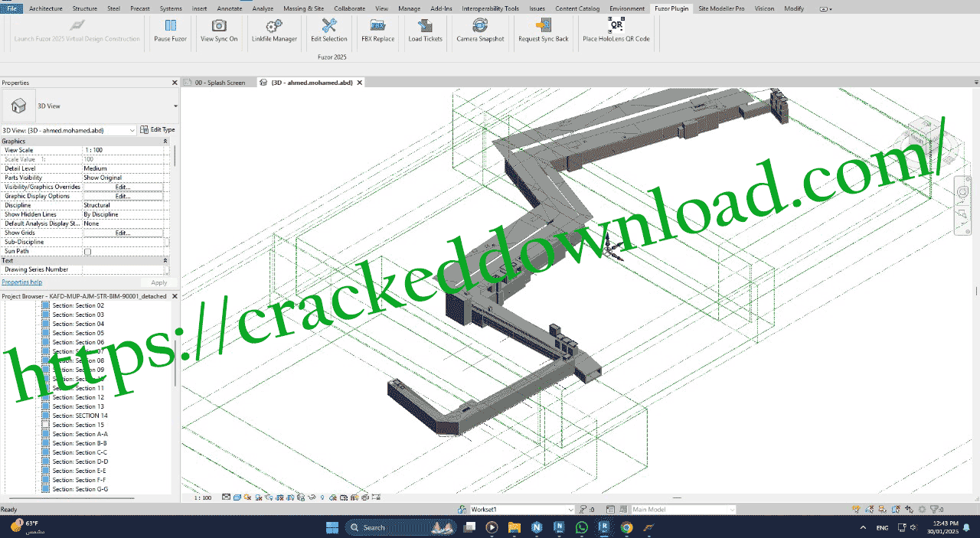
Task: Click the Windows Start button
Action: tap(332, 527)
